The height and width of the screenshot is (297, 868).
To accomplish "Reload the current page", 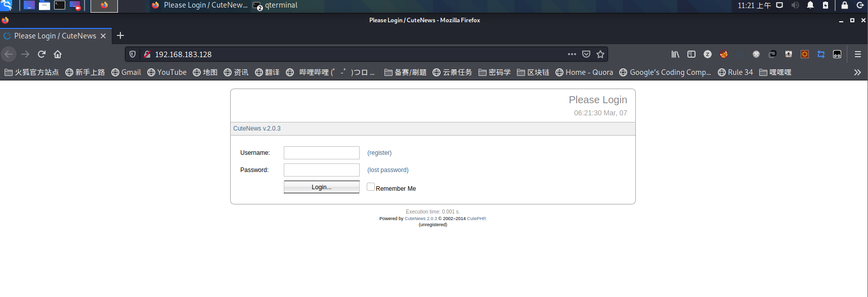I will 41,54.
